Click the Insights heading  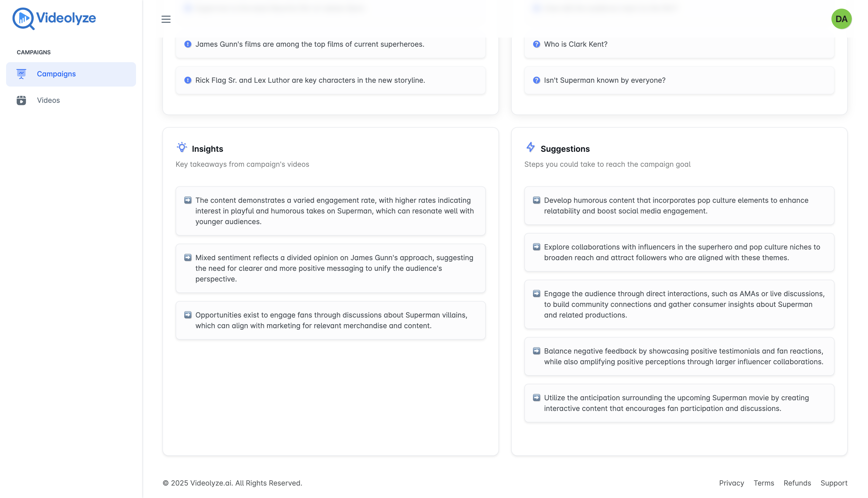point(207,149)
